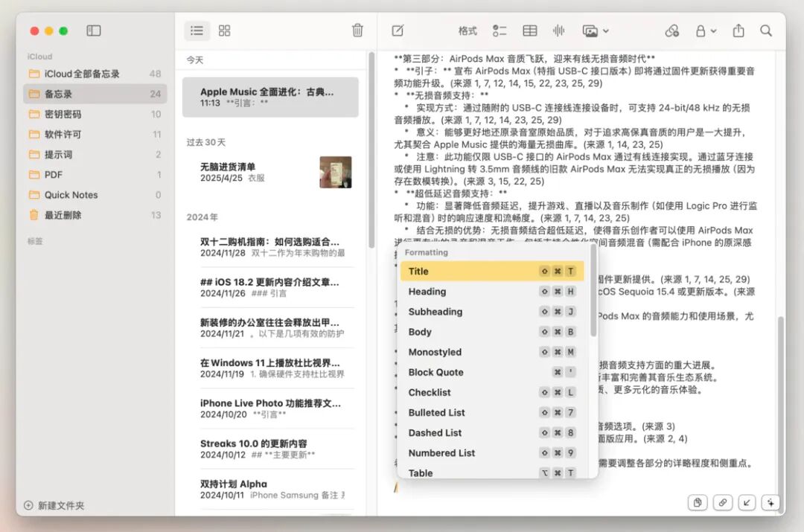The width and height of the screenshot is (804, 532).
Task: Open the 最近删除 folder
Action: pos(95,215)
